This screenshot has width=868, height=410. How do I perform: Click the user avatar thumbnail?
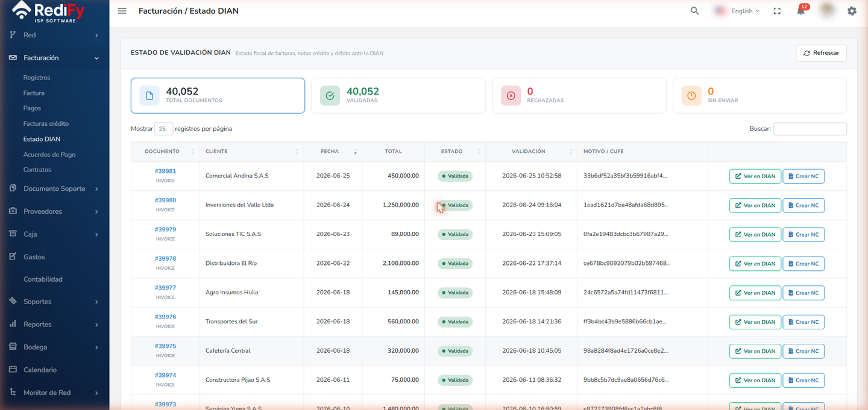827,10
